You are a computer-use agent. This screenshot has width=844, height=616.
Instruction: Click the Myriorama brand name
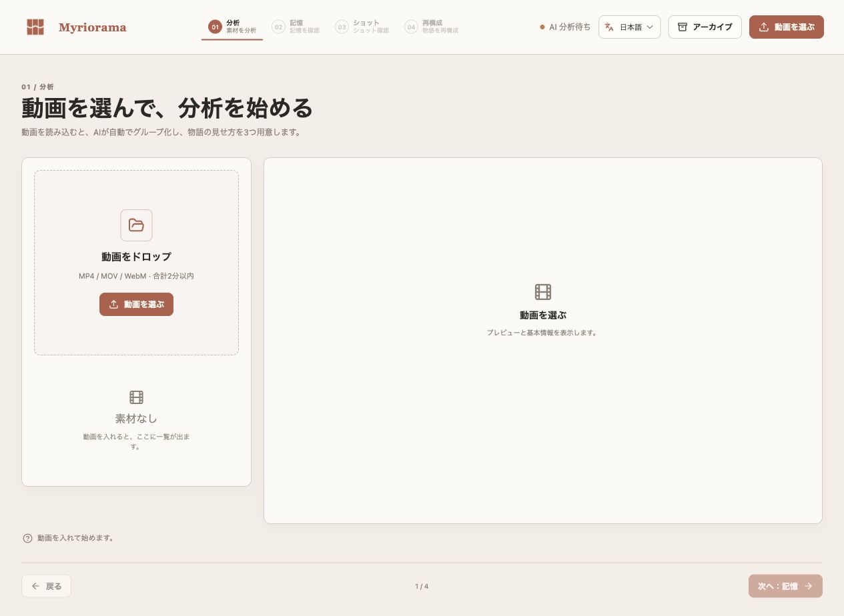click(x=92, y=27)
